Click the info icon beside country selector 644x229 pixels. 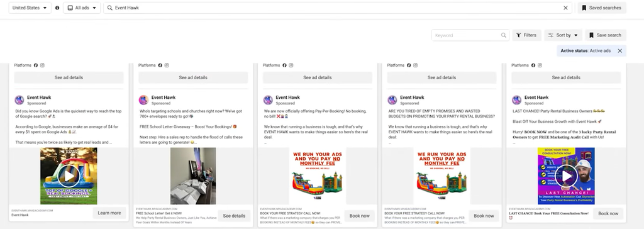pos(57,8)
